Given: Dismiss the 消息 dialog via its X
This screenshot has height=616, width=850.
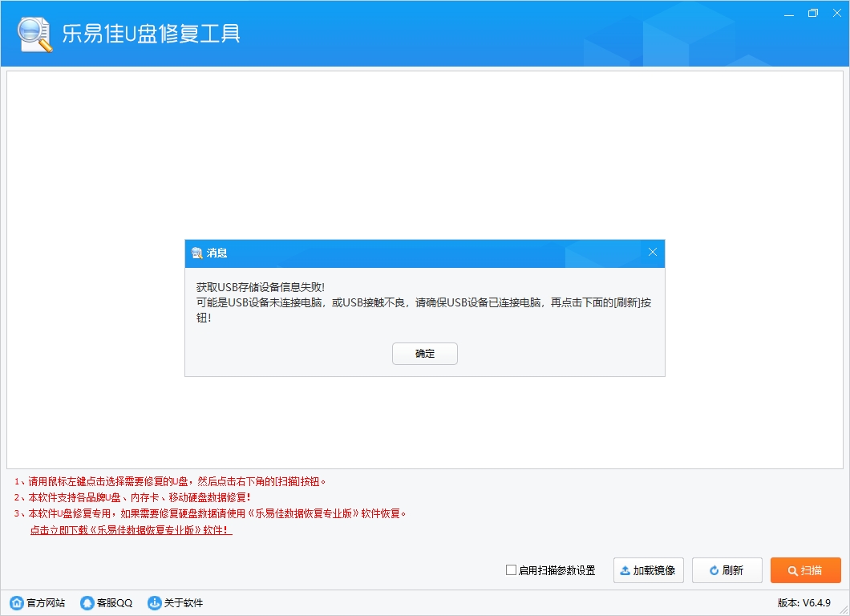Looking at the screenshot, I should [x=653, y=253].
